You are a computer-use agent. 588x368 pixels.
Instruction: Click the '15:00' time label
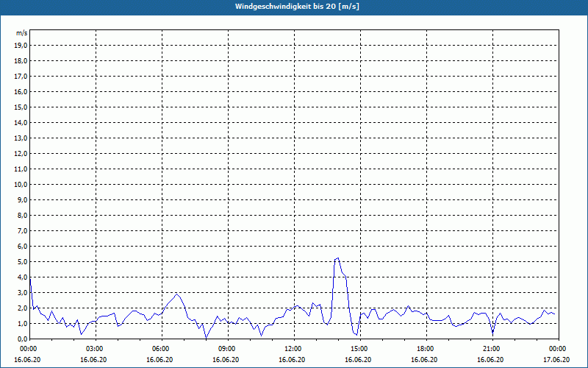pyautogui.click(x=360, y=349)
